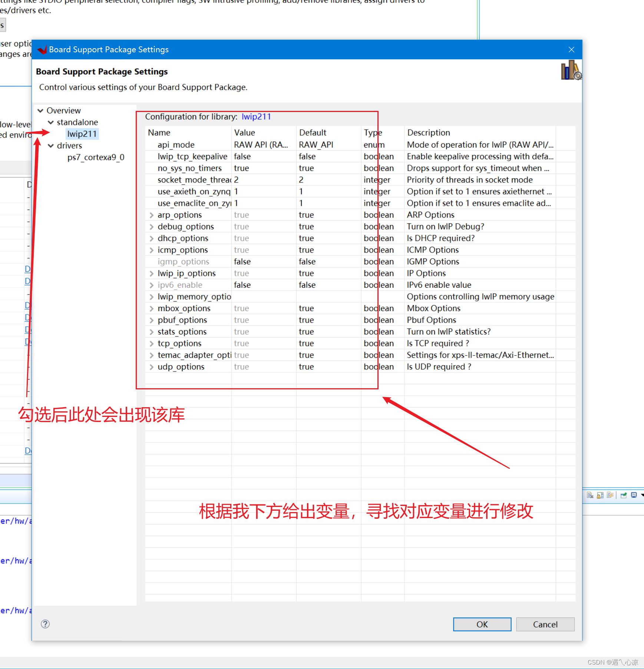Screen dimensions: 644x669
Task: Edit the use_emaclite_on_zynq value cell
Action: tap(264, 203)
